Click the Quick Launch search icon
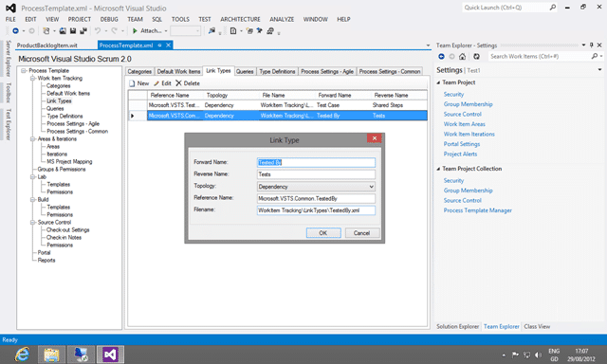Screen dimensions: 607x364 (x=552, y=8)
